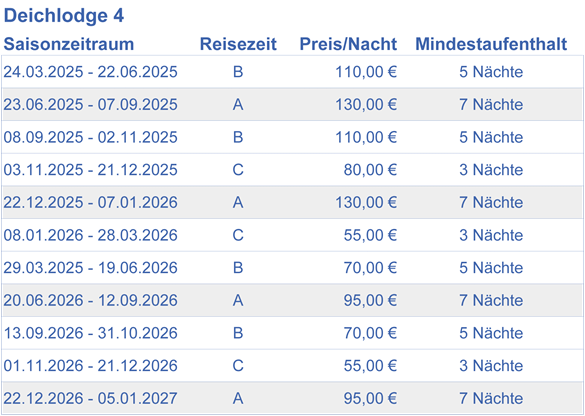This screenshot has width=585, height=416.
Task: Select the Reisezeit column header
Action: (238, 44)
